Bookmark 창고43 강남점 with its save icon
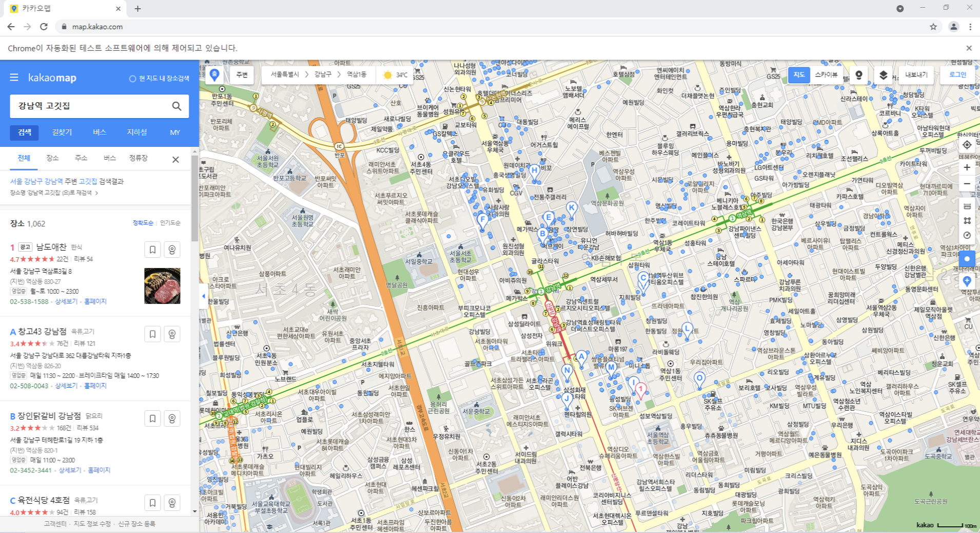The width and height of the screenshot is (980, 533). click(x=152, y=334)
